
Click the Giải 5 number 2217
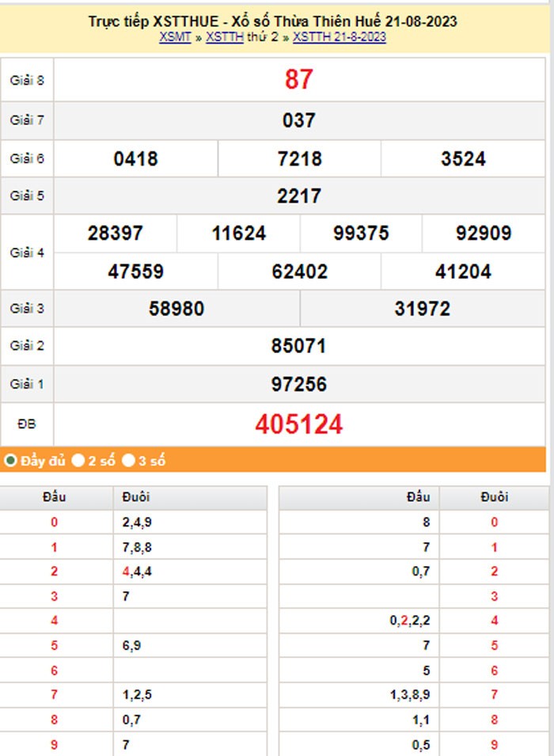[298, 196]
